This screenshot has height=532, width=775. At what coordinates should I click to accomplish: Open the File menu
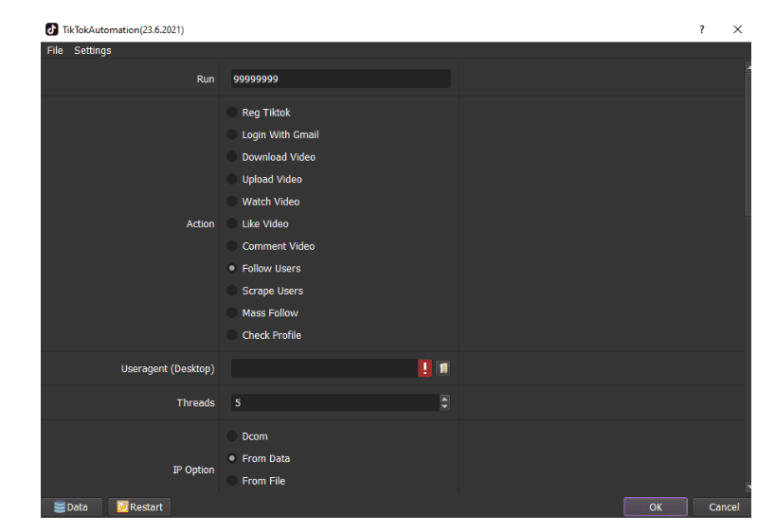click(55, 50)
